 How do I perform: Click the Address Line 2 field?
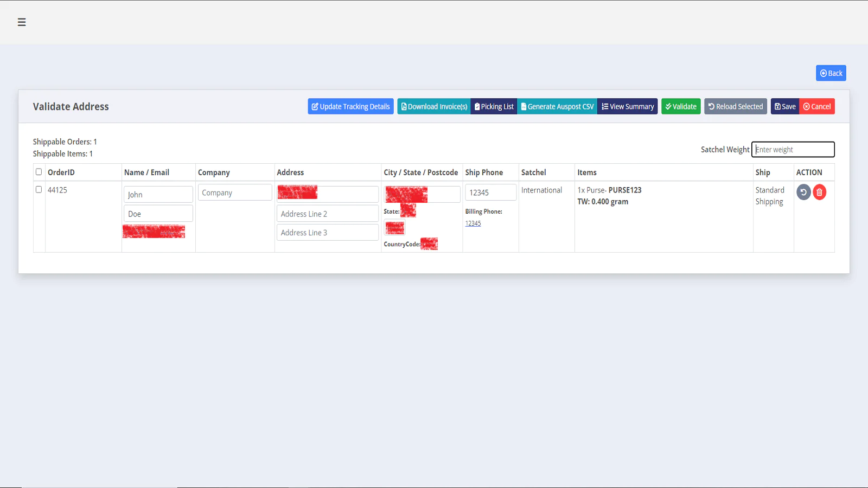[x=327, y=213]
